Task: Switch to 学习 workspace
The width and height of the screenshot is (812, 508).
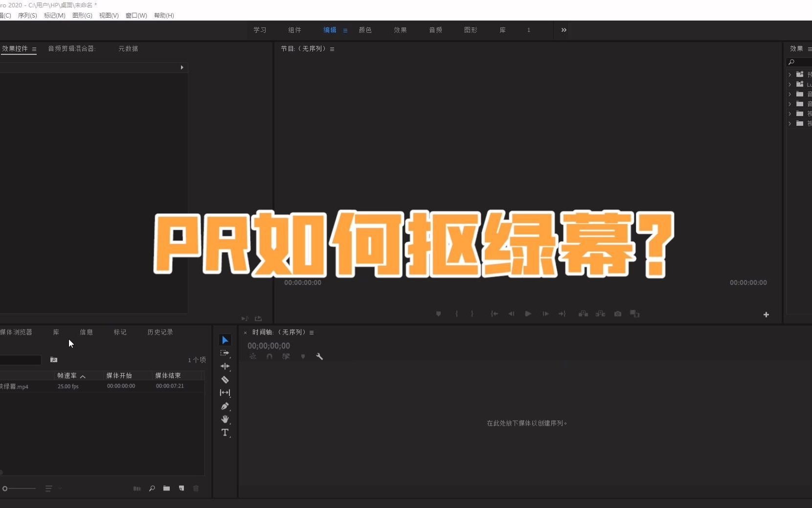Action: tap(260, 30)
